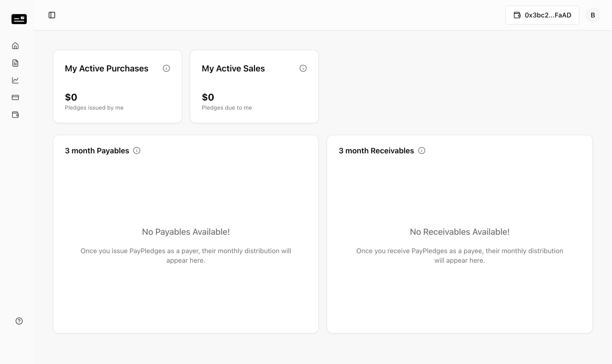Click the $0 value under Active Sales
Screen dimensions: 612x364
pyautogui.click(x=208, y=97)
